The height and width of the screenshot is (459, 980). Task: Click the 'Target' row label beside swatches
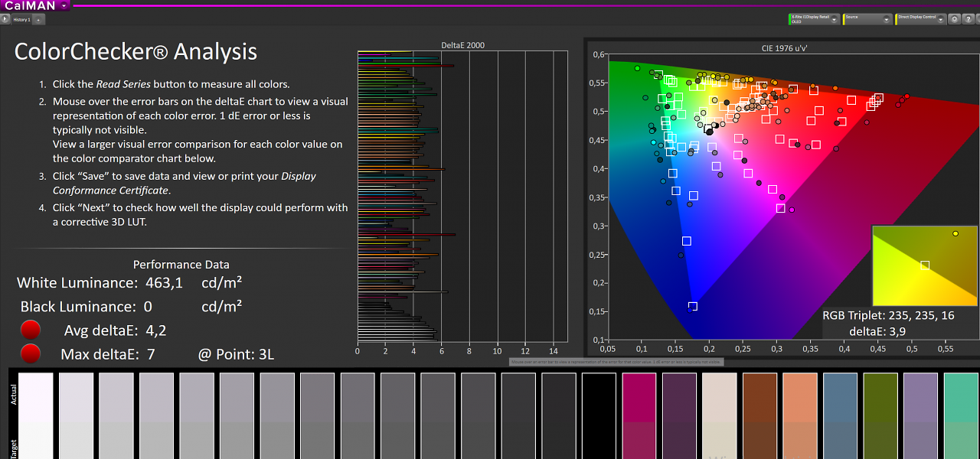point(13,448)
